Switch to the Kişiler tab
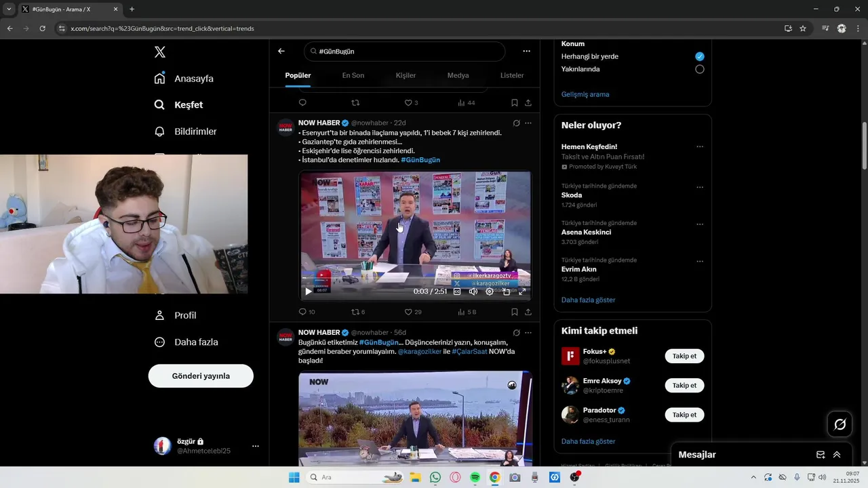The width and height of the screenshot is (868, 488). point(406,75)
